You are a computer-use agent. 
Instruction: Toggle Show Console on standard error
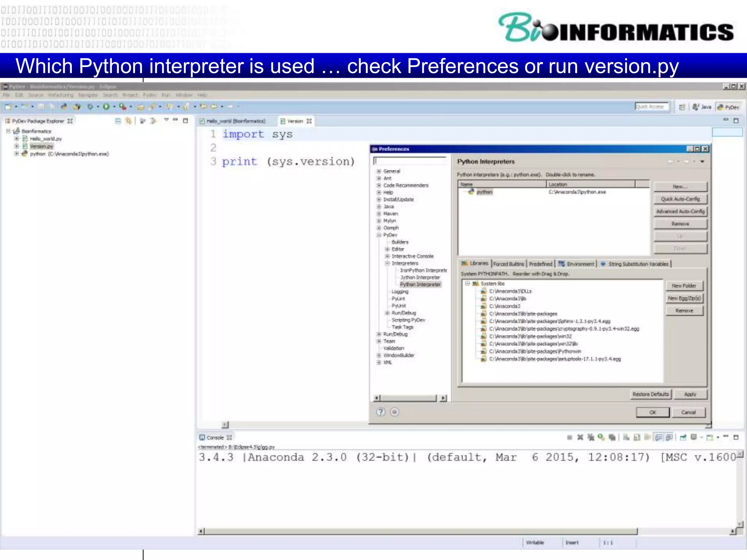[x=669, y=437]
